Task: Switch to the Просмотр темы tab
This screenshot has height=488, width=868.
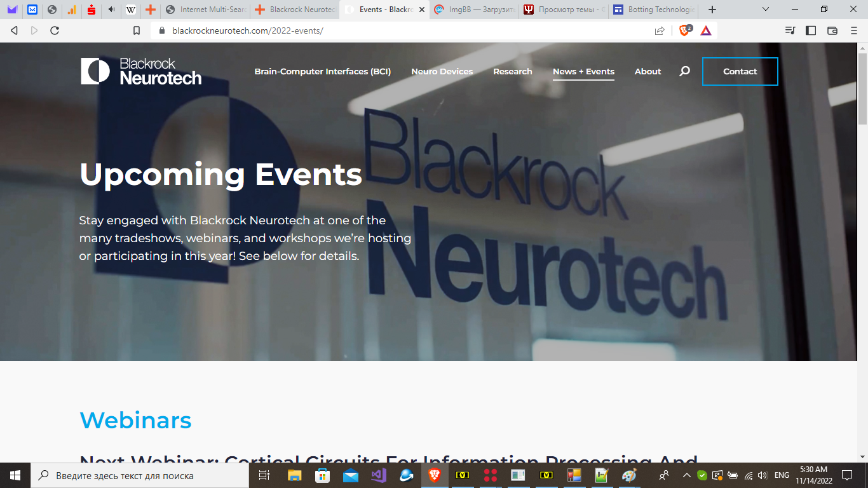Action: point(564,10)
